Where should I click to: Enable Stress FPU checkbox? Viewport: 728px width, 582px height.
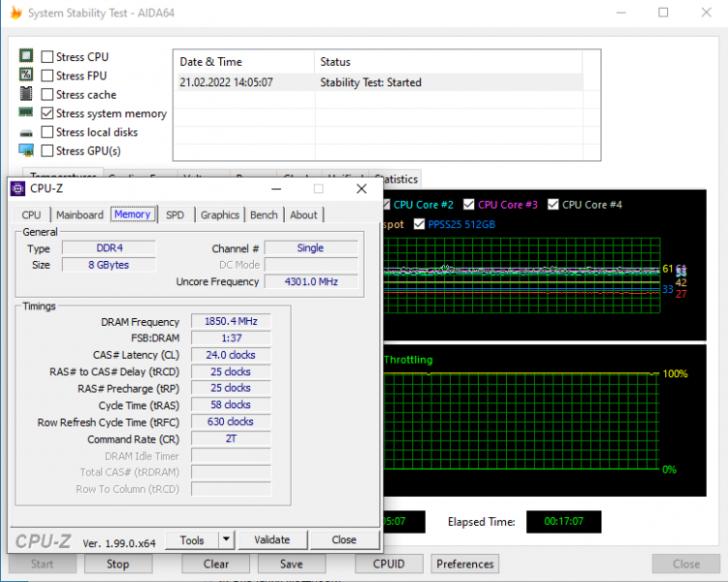coord(47,76)
